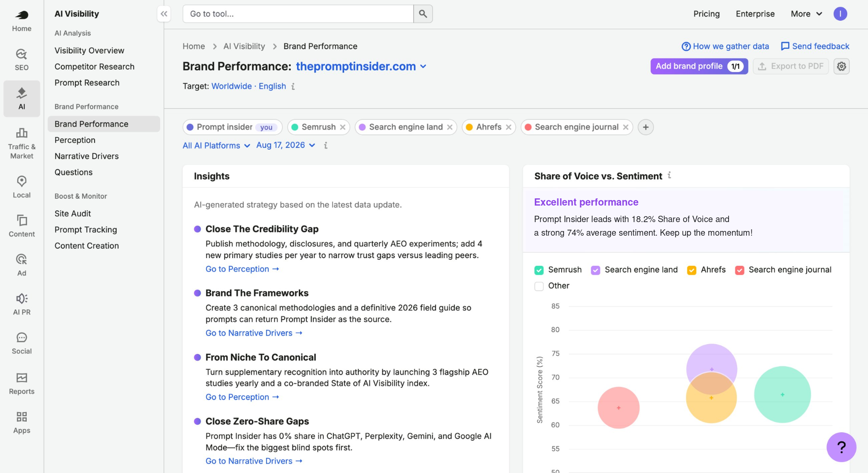Viewport: 868px width, 473px height.
Task: Open Site Audit in sidebar
Action: [x=72, y=214]
